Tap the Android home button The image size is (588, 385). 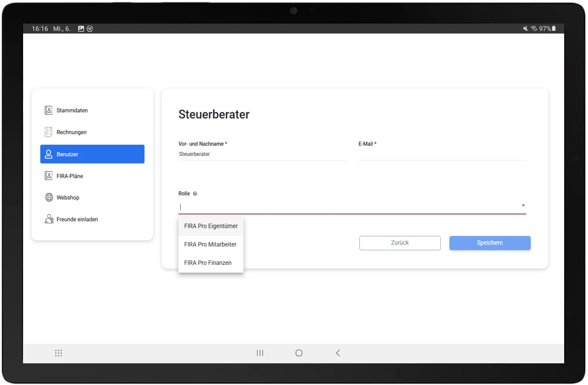point(299,353)
